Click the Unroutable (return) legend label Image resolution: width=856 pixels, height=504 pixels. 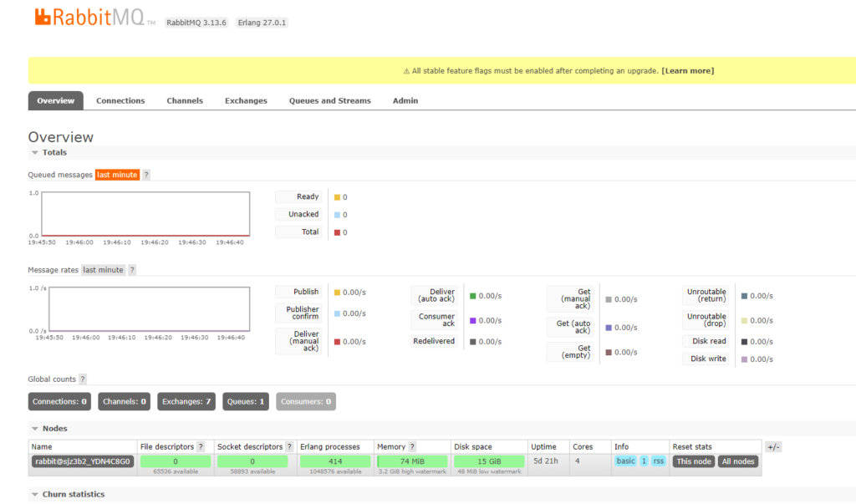tap(706, 295)
